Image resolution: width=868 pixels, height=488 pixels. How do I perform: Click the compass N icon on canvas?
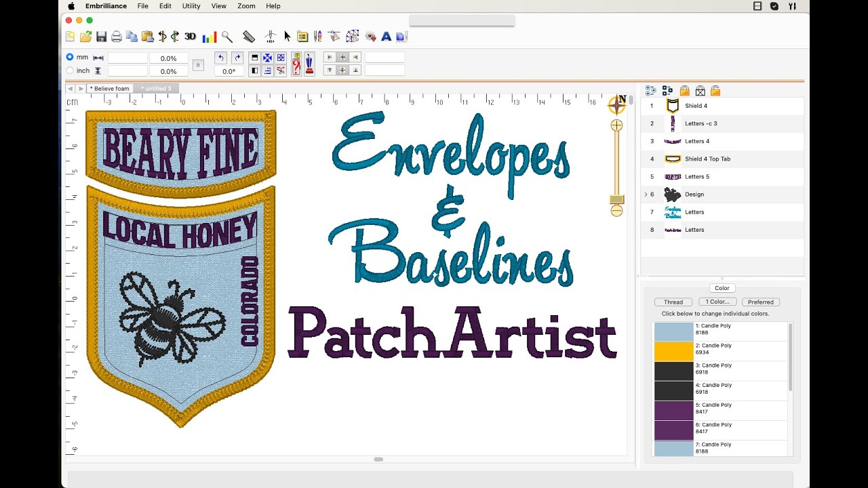617,104
